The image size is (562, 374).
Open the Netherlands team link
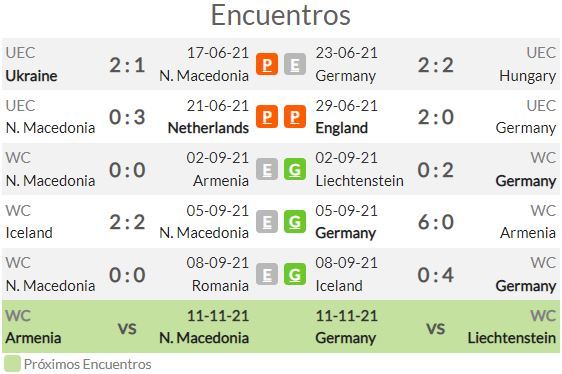click(208, 128)
